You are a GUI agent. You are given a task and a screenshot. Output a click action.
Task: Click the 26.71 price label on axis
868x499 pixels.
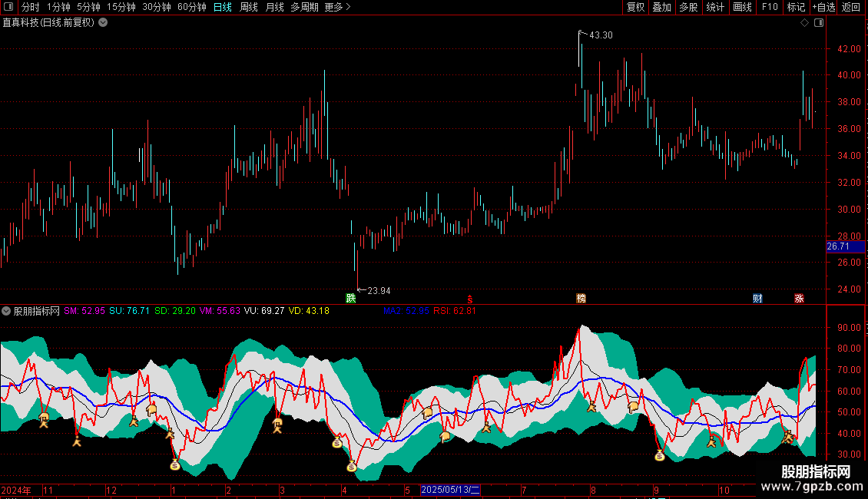[845, 246]
